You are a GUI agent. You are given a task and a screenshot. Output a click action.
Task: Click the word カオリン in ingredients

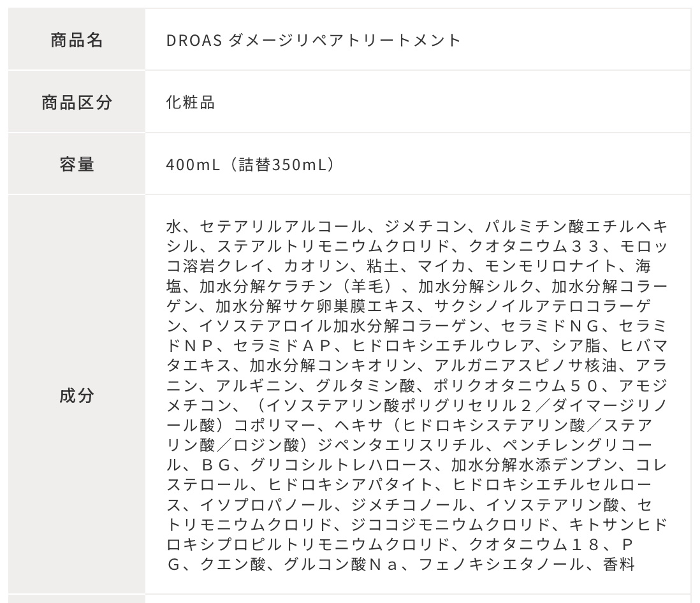(308, 266)
